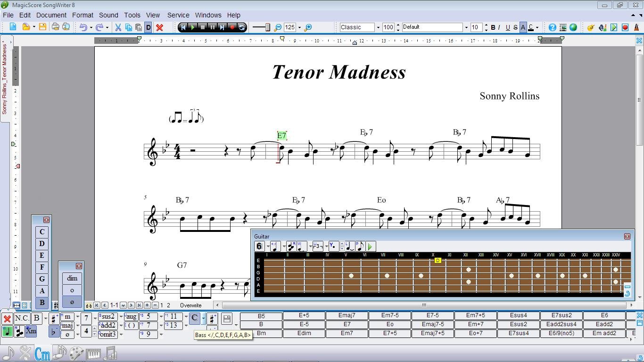Click the Cut scissors icon

pyautogui.click(x=118, y=27)
